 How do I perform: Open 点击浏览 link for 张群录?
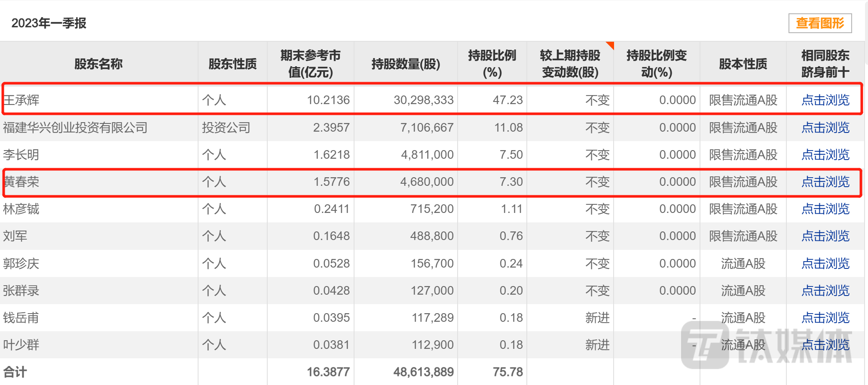pyautogui.click(x=825, y=291)
